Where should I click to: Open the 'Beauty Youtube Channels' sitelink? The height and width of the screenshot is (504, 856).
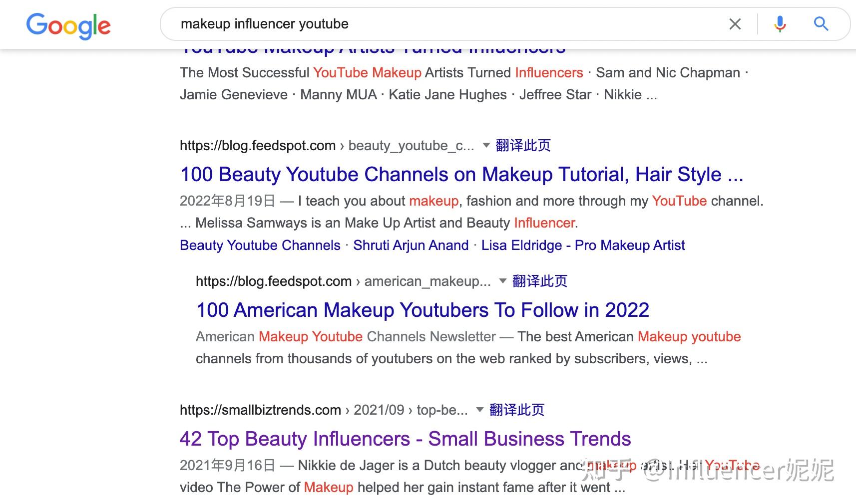tap(260, 246)
